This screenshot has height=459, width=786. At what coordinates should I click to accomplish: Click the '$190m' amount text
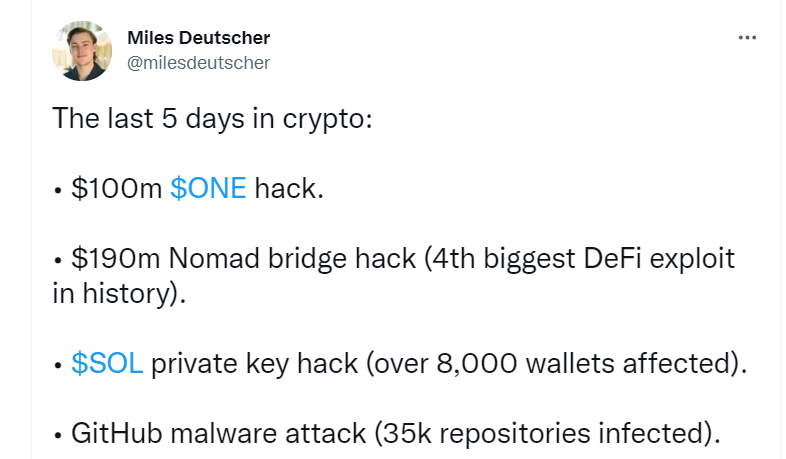tap(116, 259)
